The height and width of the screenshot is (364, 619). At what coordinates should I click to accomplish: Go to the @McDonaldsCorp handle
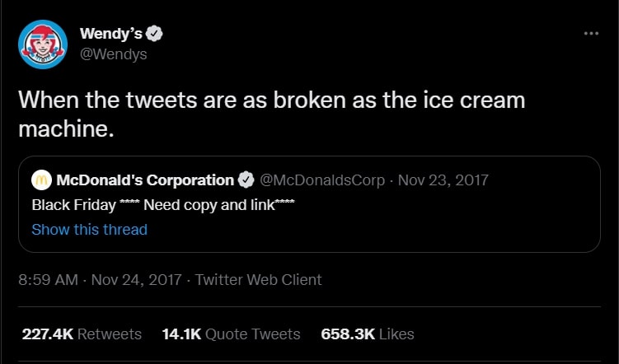coord(321,180)
